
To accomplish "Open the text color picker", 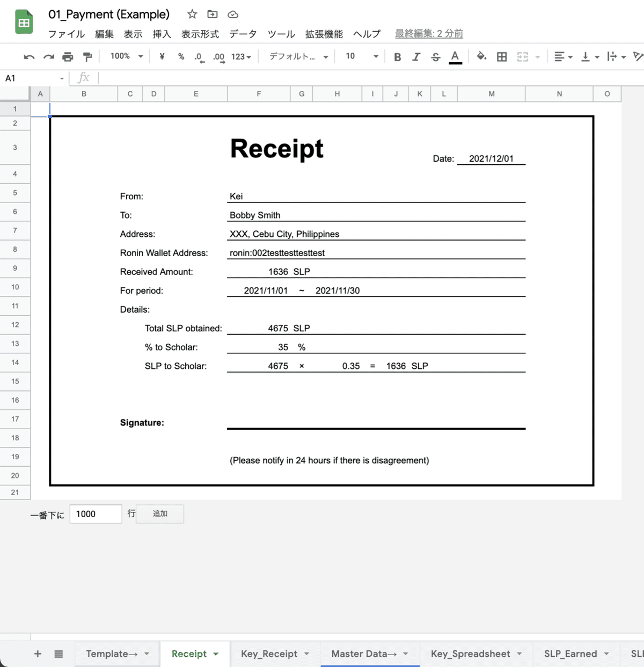I will (455, 57).
